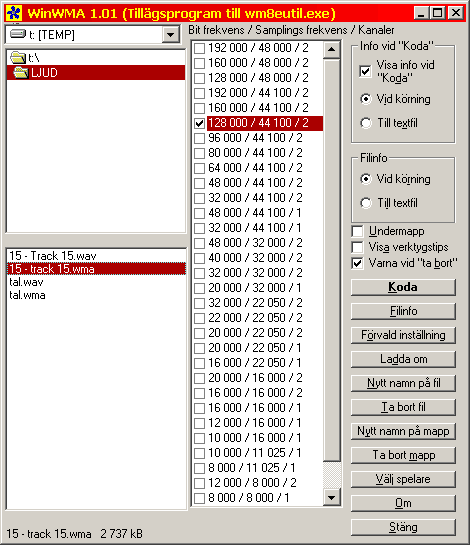The width and height of the screenshot is (470, 545).
Task: Click the Koda button
Action: [403, 287]
